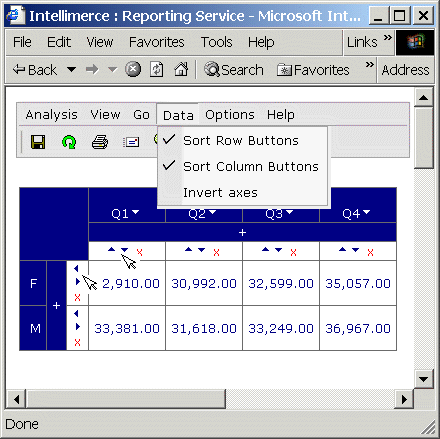Viewport: 440px width, 439px height.
Task: Uncheck Sort Row Buttons menu option
Action: pyautogui.click(x=242, y=141)
